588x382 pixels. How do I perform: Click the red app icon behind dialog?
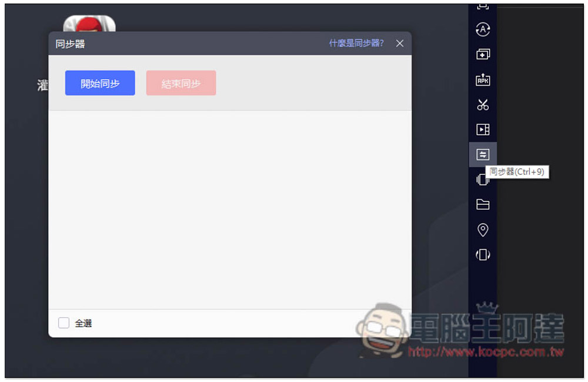tap(89, 24)
